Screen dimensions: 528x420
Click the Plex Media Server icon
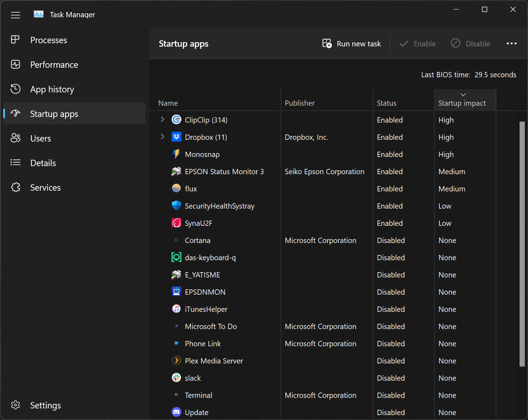(x=176, y=361)
